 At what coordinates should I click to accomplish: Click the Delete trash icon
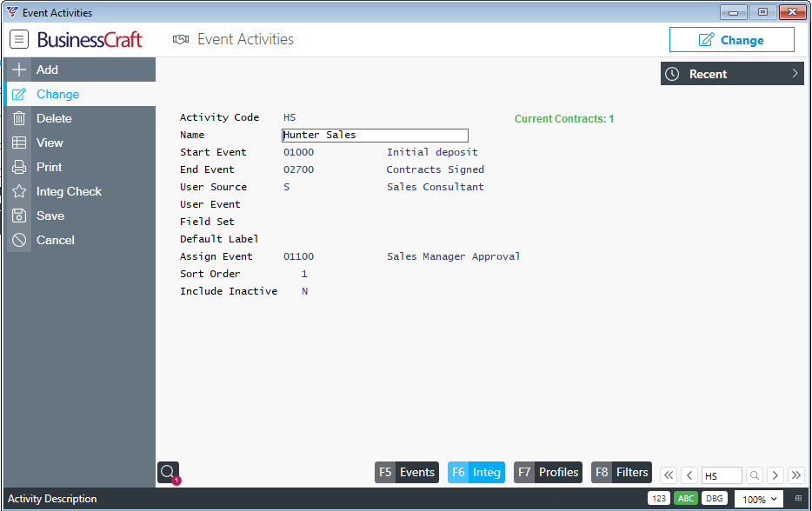(19, 118)
